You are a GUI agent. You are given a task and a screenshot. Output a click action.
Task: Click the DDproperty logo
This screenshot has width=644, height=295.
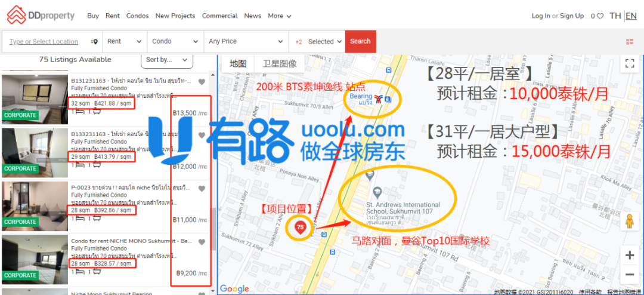41,15
